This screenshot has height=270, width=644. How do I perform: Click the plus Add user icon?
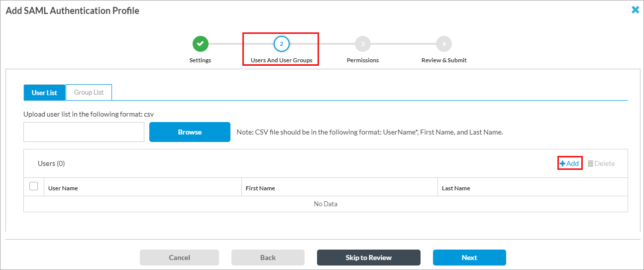tap(563, 163)
